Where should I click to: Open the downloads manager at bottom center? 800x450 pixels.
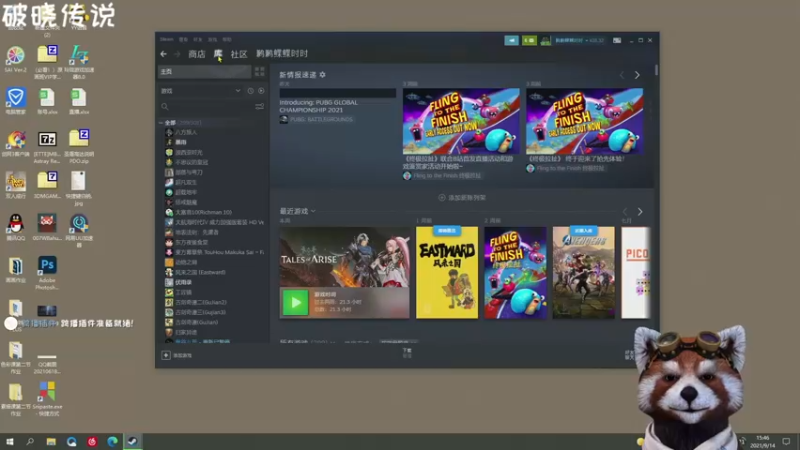click(x=407, y=353)
